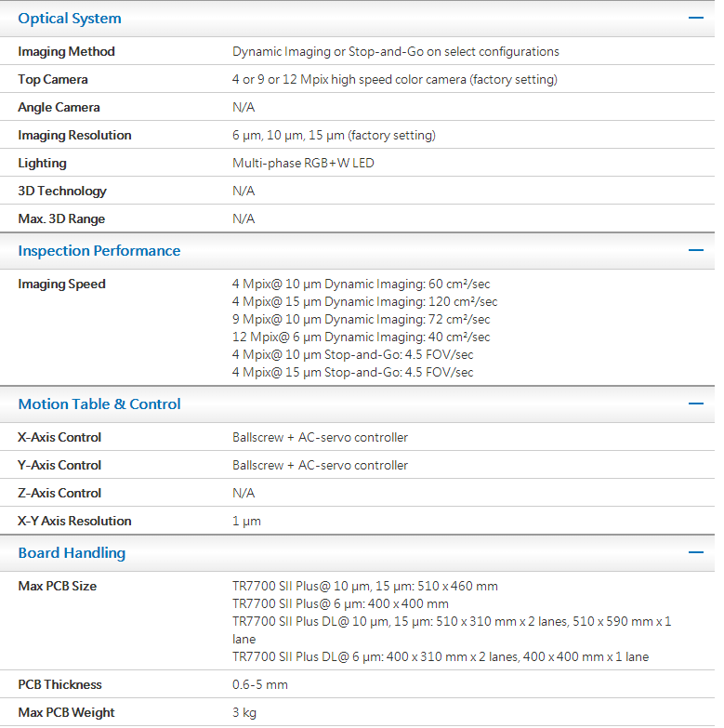724x728 pixels.
Task: Select the PCB Thickness label
Action: pos(59,684)
